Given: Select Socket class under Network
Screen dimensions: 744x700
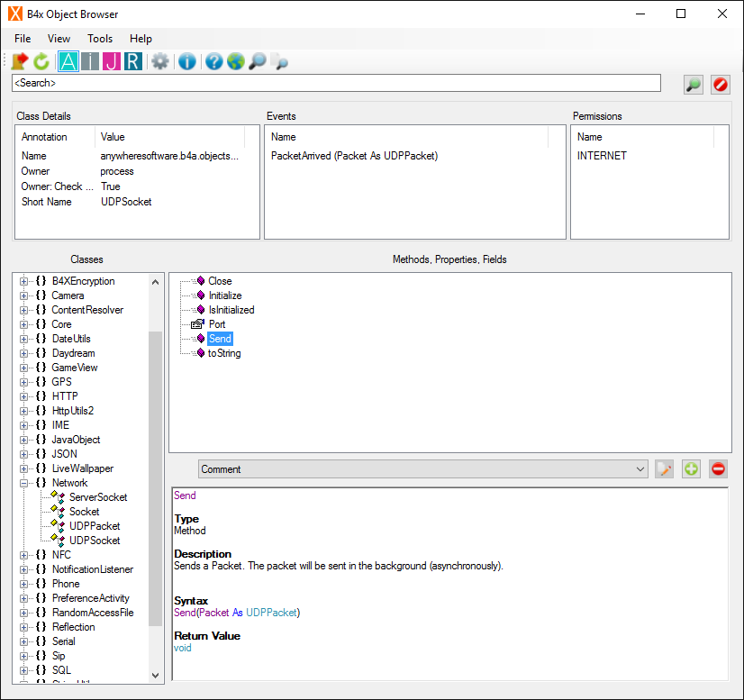Looking at the screenshot, I should point(85,512).
